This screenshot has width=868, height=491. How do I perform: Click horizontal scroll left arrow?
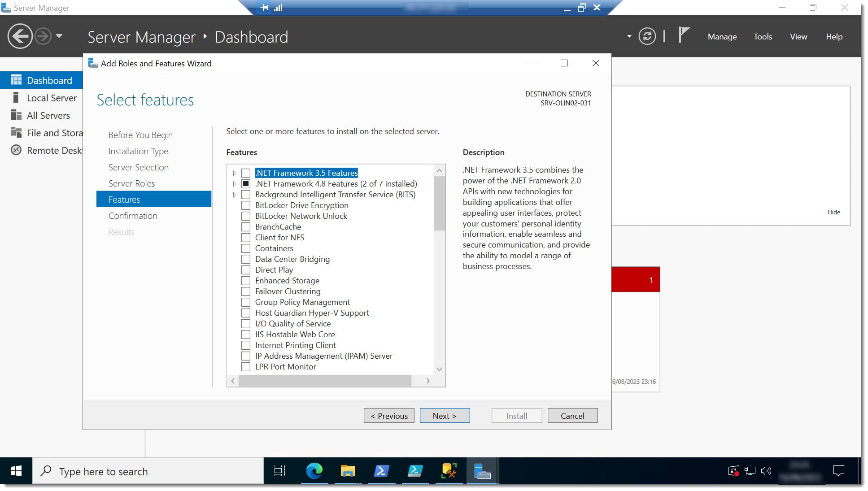233,381
